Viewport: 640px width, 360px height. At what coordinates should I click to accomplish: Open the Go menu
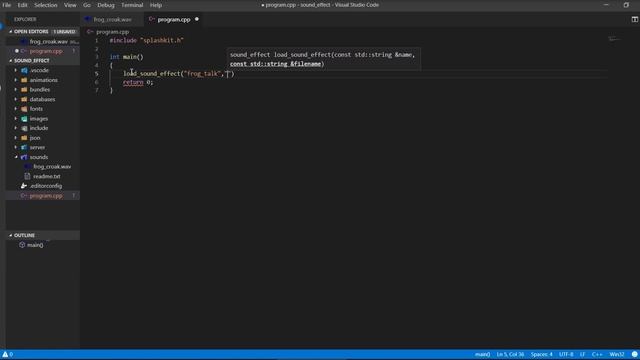(87, 5)
